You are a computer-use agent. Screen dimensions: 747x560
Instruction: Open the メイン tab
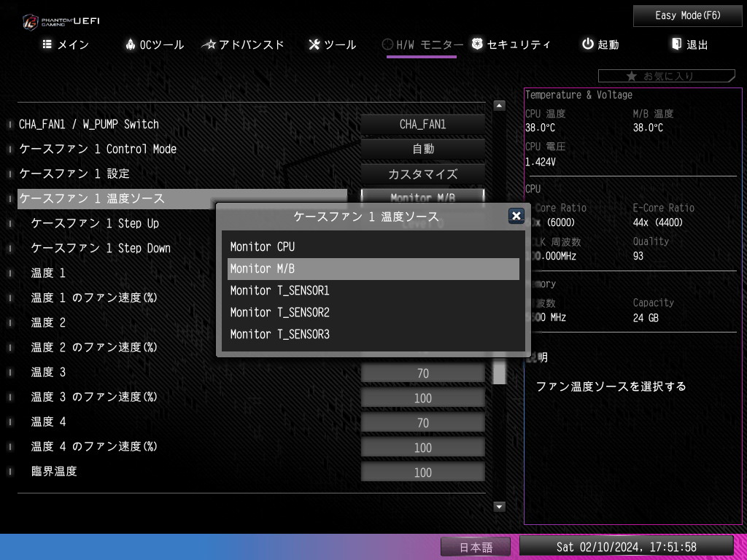66,44
